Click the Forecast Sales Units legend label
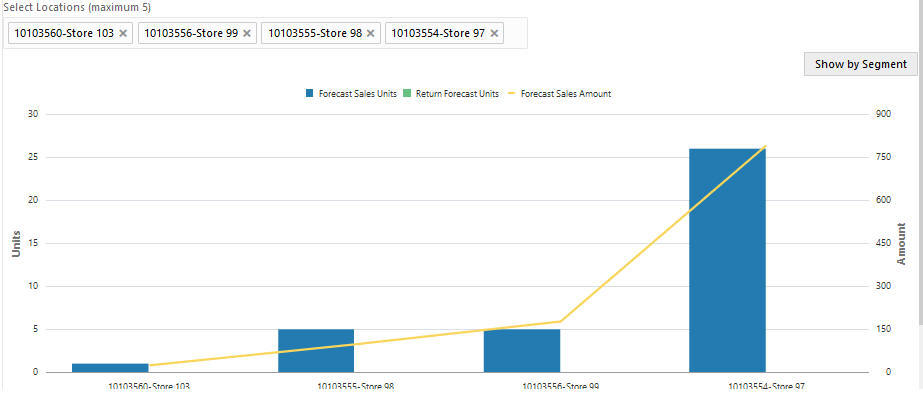This screenshot has width=923, height=420. click(357, 94)
